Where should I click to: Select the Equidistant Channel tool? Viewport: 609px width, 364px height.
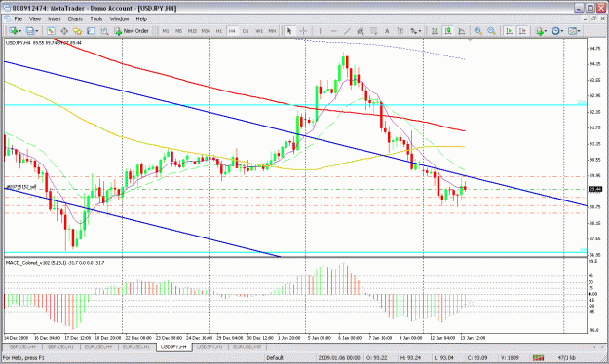coord(361,31)
